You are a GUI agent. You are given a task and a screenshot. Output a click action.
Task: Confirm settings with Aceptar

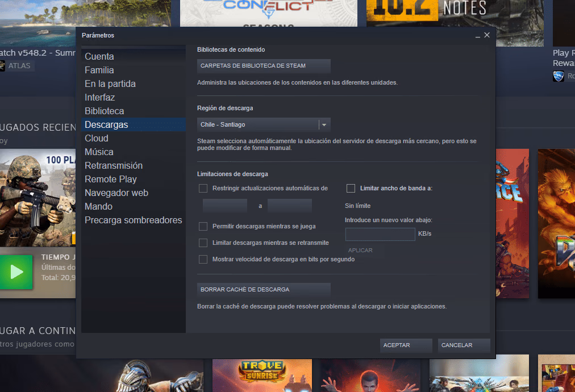[x=406, y=345]
